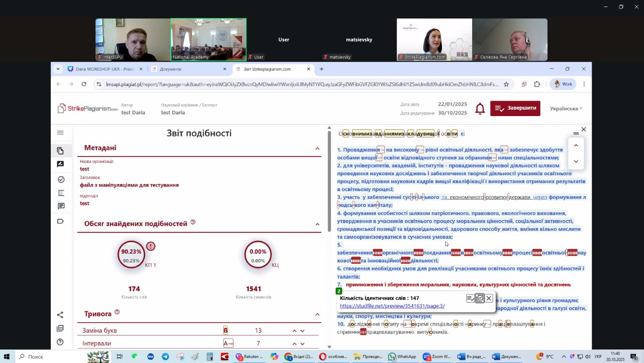Click the Завершити button

[x=515, y=108]
